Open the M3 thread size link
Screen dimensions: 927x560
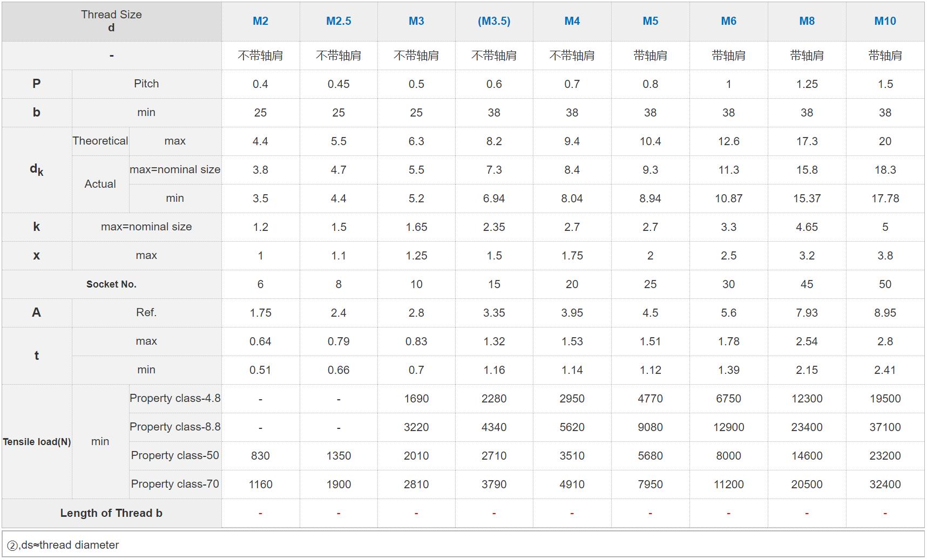pos(416,21)
